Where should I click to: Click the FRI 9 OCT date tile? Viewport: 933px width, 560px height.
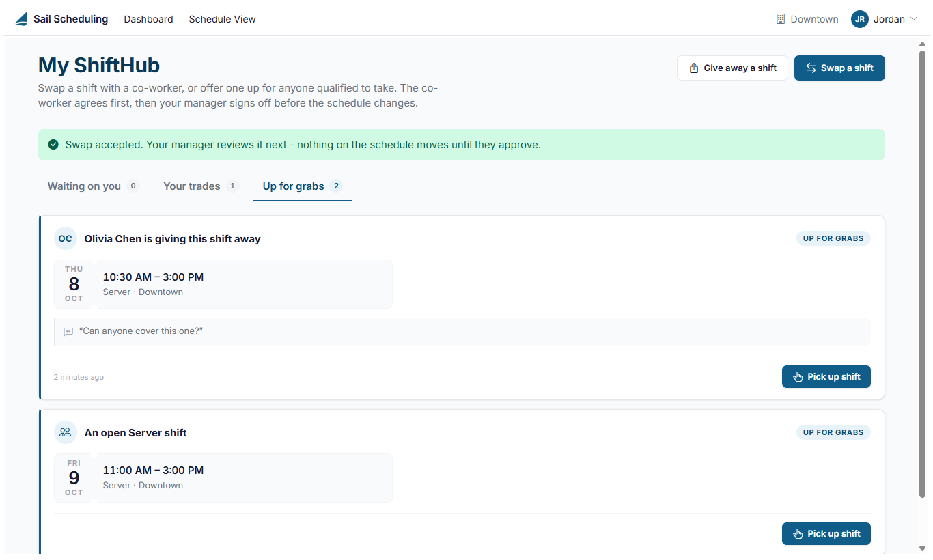(74, 478)
